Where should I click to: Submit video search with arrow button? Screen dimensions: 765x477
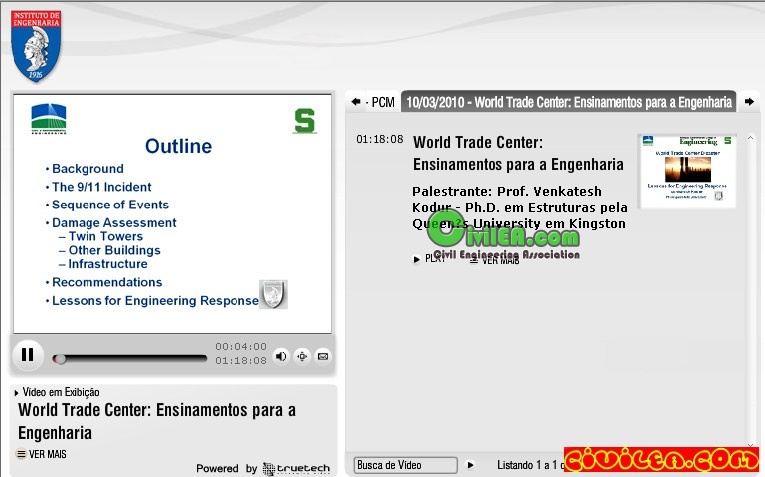tap(470, 465)
